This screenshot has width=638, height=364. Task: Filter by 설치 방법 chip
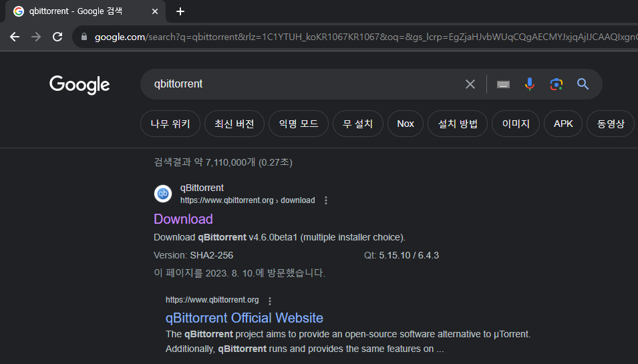(458, 124)
